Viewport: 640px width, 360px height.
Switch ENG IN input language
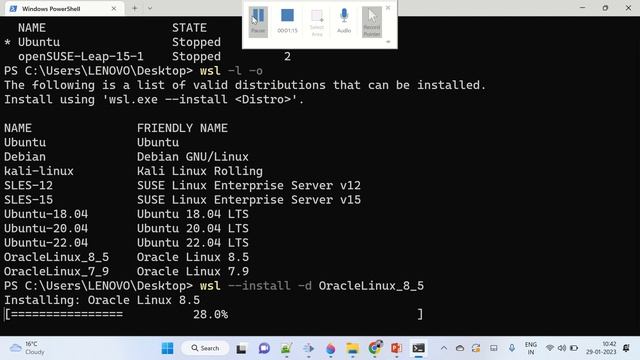pyautogui.click(x=531, y=348)
